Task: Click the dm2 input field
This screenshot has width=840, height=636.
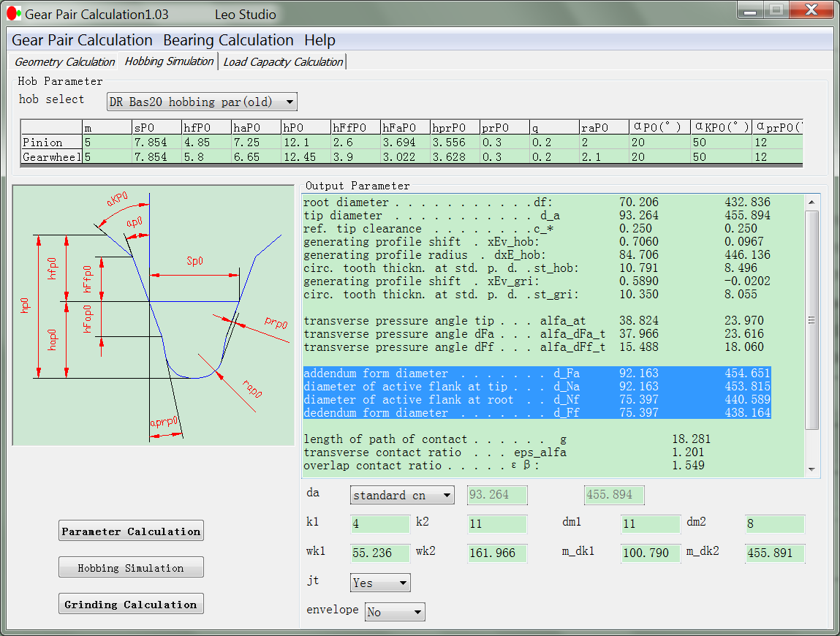Action: point(775,523)
